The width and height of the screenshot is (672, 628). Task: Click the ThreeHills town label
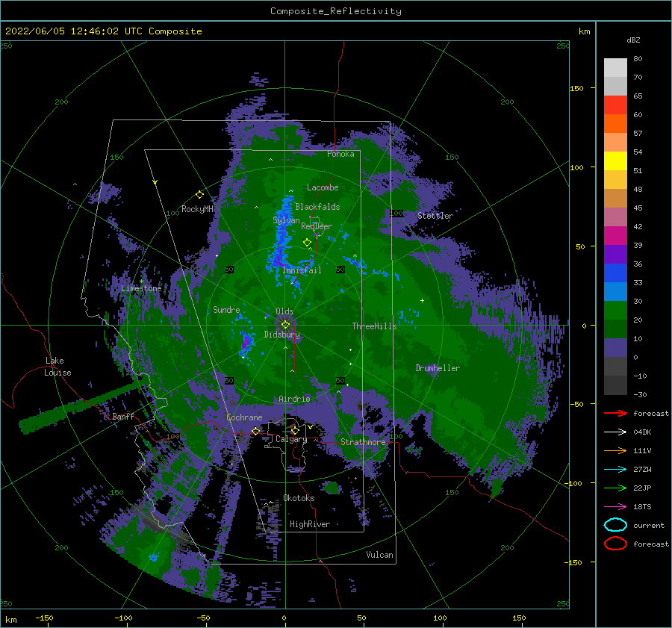(375, 326)
